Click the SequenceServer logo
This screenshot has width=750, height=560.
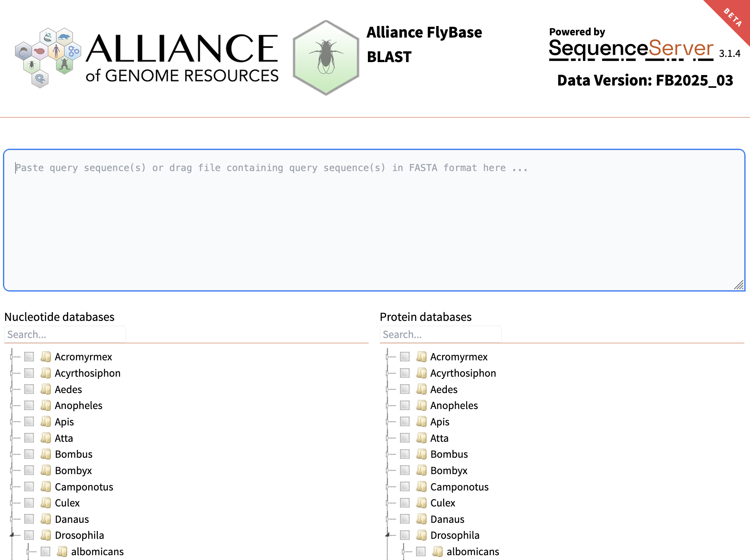(x=631, y=49)
